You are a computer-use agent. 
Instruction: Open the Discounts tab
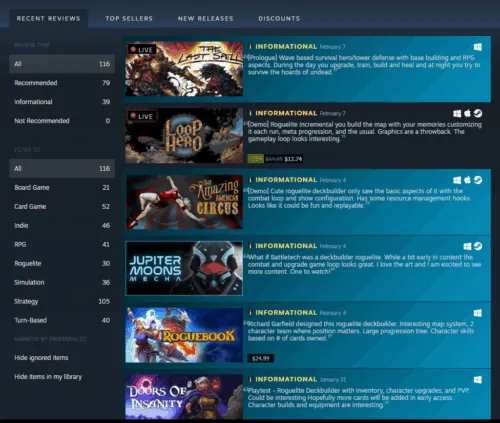pos(279,18)
